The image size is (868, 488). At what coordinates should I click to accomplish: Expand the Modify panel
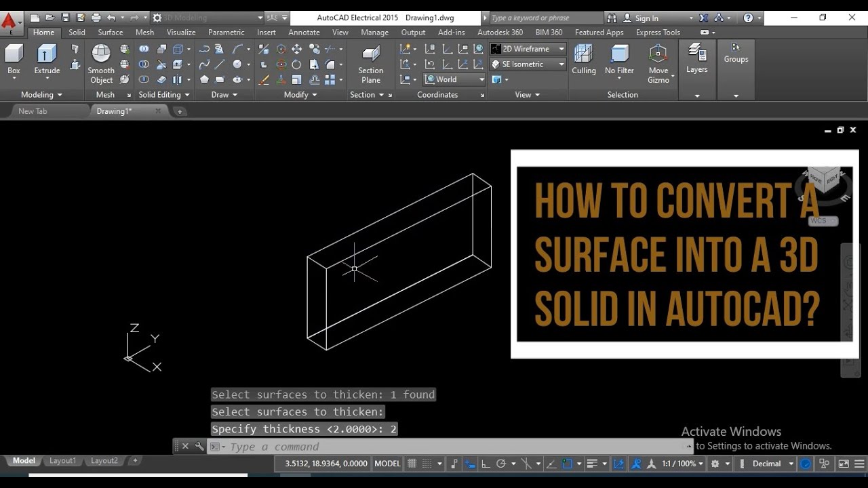pyautogui.click(x=300, y=95)
